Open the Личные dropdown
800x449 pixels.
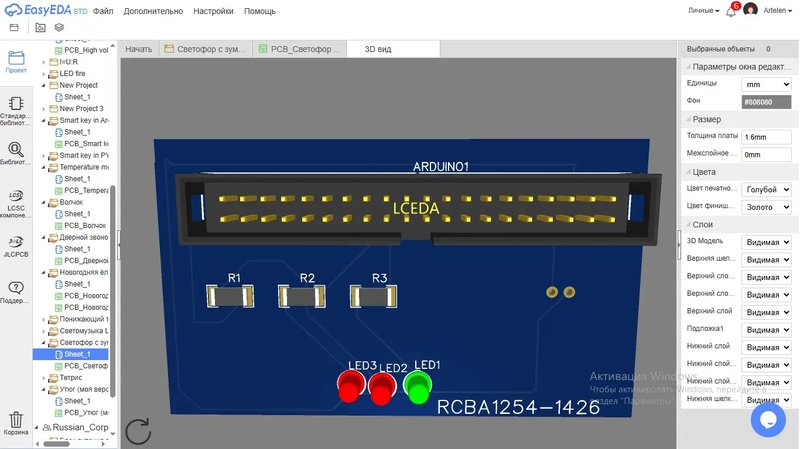click(704, 10)
